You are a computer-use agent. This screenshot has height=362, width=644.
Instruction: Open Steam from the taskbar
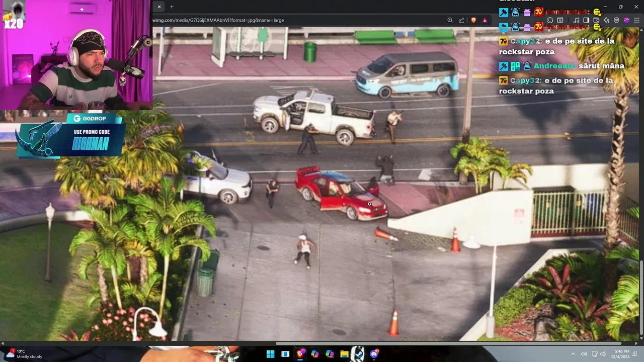tap(359, 354)
